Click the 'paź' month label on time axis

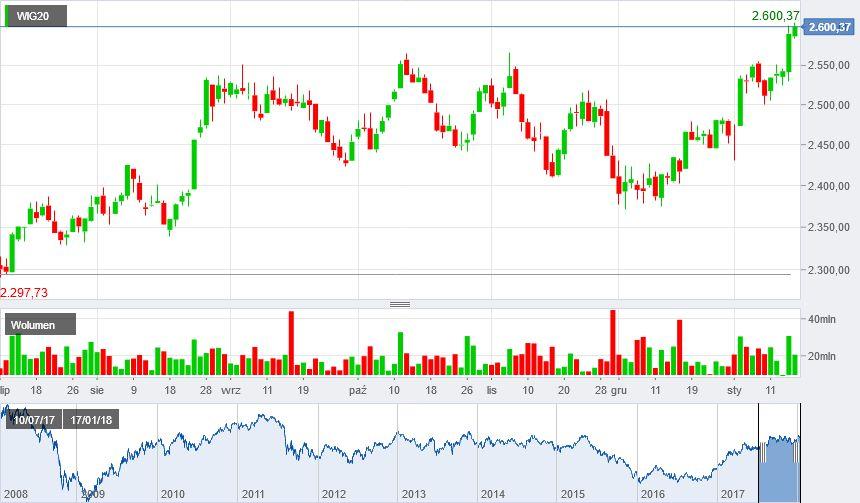click(357, 389)
